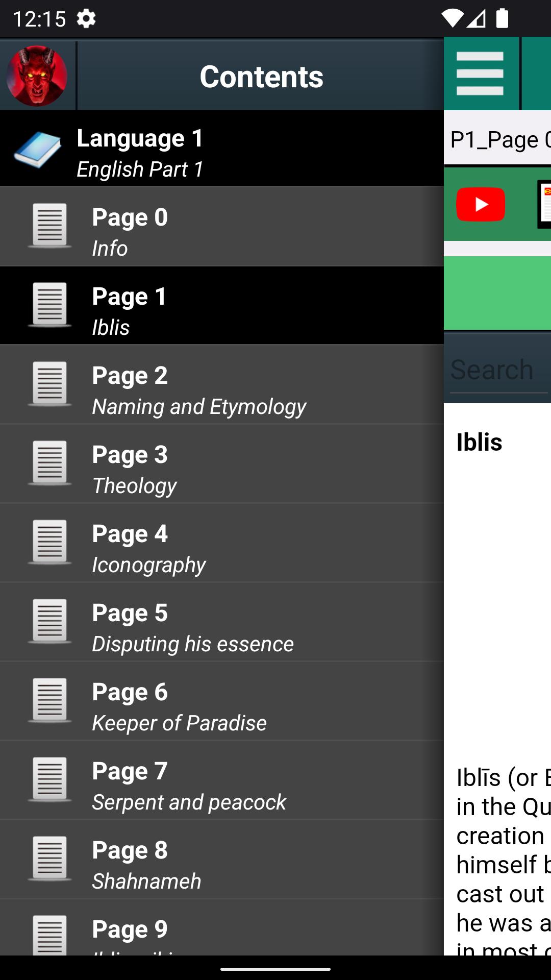Open Page 7 Serpent and peacock
Viewport: 551px width, 980px height.
(x=221, y=780)
